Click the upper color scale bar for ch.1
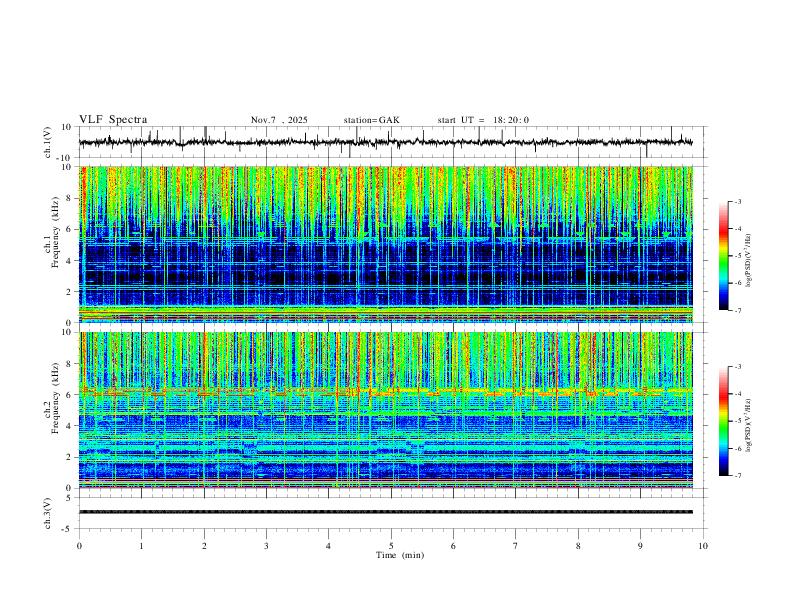The width and height of the screenshot is (792, 612). coord(723,256)
